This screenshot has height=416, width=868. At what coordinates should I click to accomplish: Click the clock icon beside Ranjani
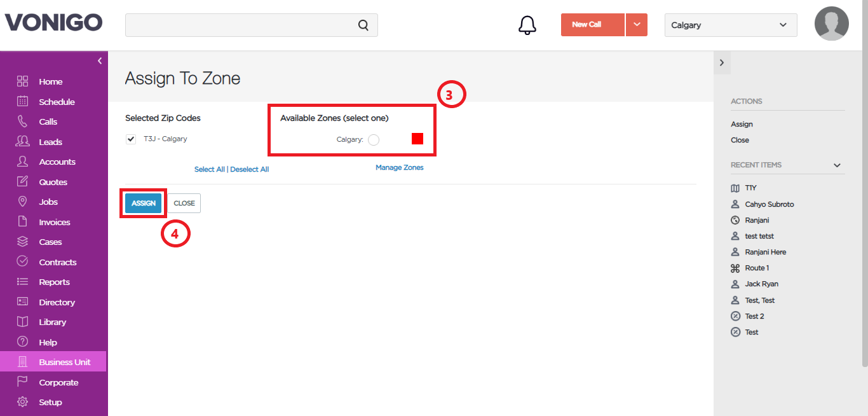[x=736, y=220]
